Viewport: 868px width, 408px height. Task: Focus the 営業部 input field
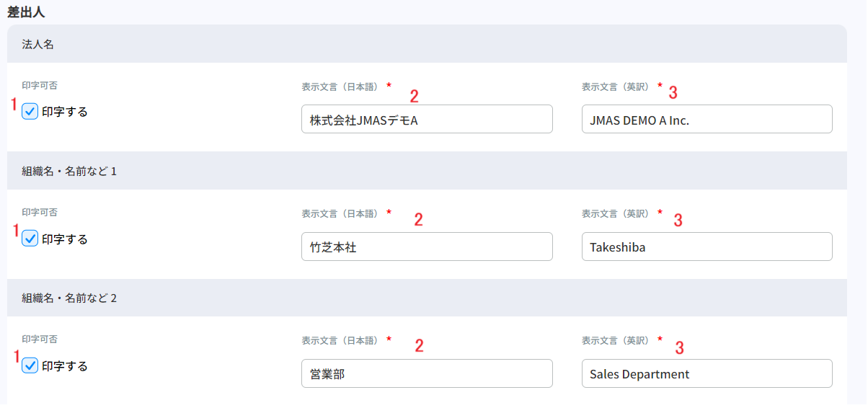click(x=427, y=373)
